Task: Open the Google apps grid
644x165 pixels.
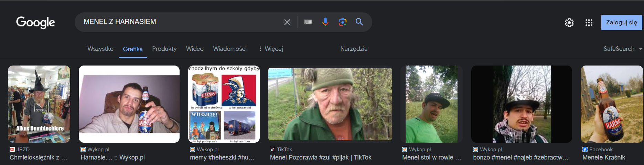Action: [589, 23]
